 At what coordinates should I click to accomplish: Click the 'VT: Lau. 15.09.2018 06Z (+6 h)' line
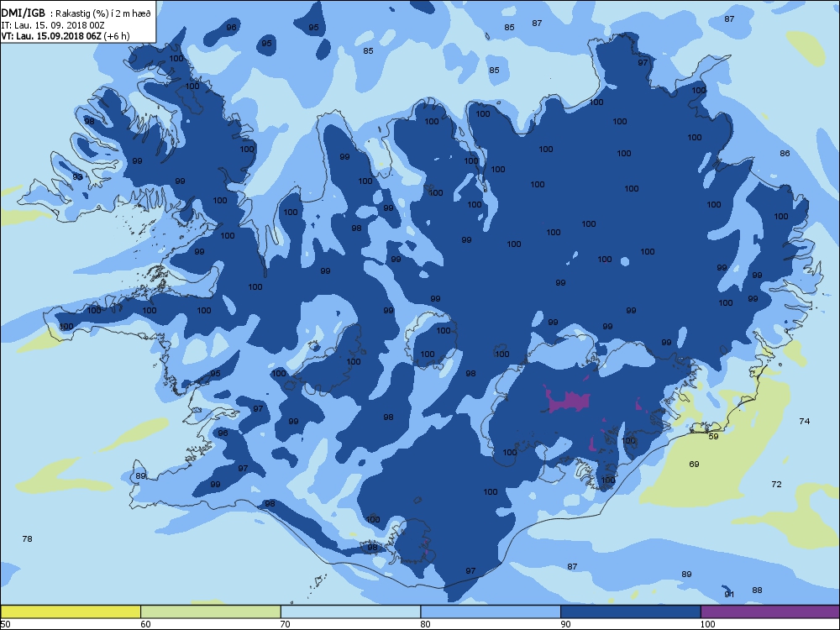[x=66, y=36]
